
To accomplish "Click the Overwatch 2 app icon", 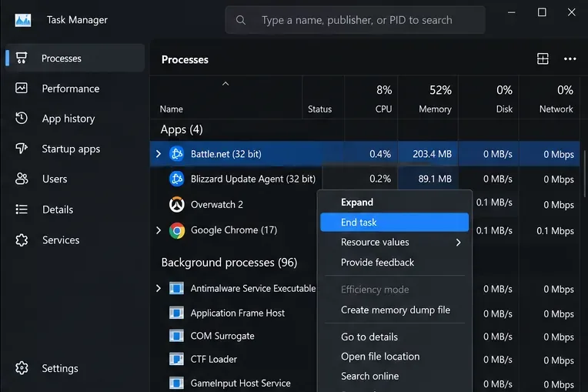I will click(176, 204).
